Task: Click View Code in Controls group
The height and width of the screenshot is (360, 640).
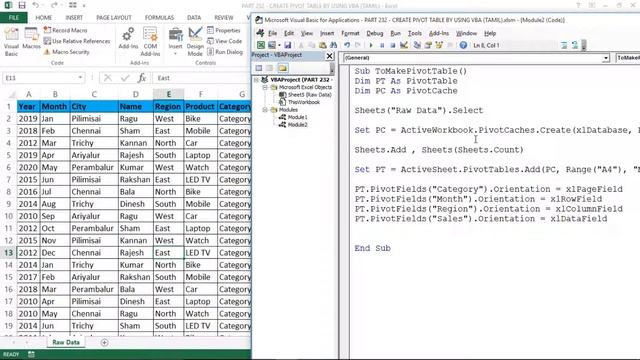Action: tap(224, 41)
